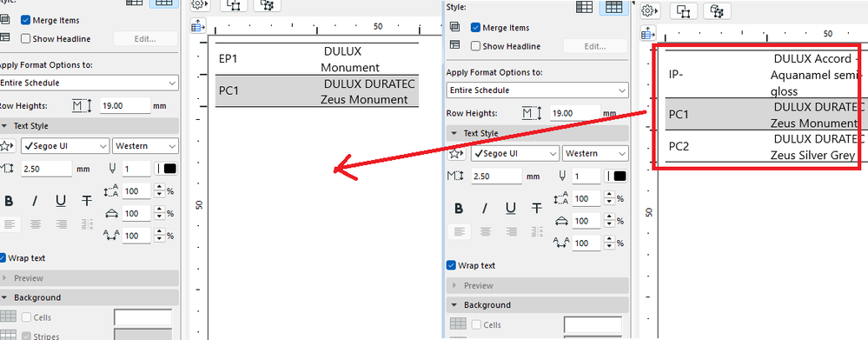Click the Edit... button in right panel
The width and height of the screenshot is (868, 340).
coord(596,46)
